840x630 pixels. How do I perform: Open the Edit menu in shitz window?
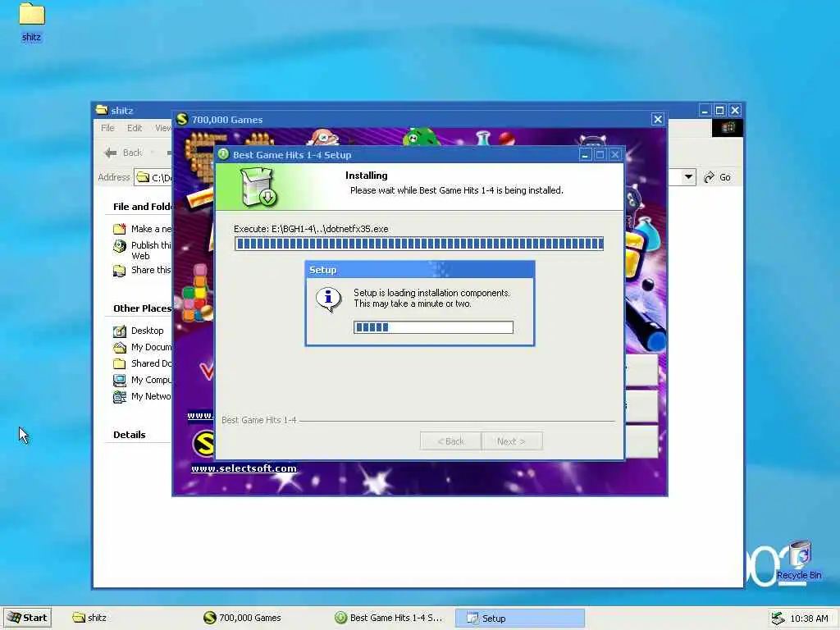point(135,128)
